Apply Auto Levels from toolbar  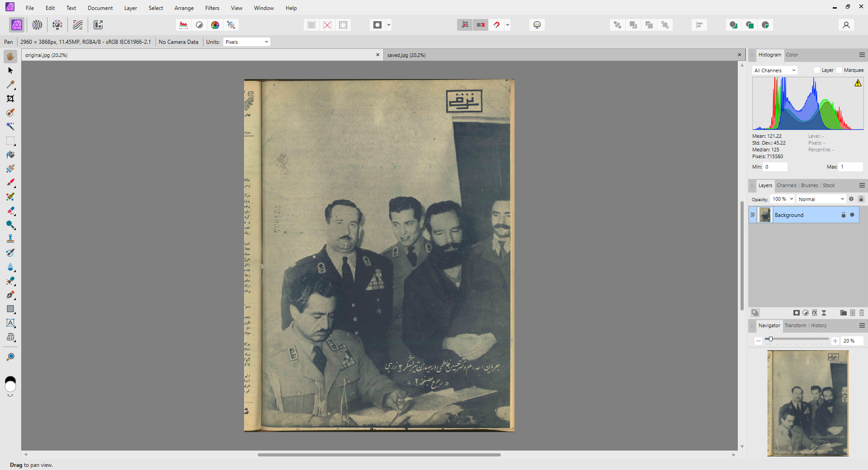tap(184, 25)
